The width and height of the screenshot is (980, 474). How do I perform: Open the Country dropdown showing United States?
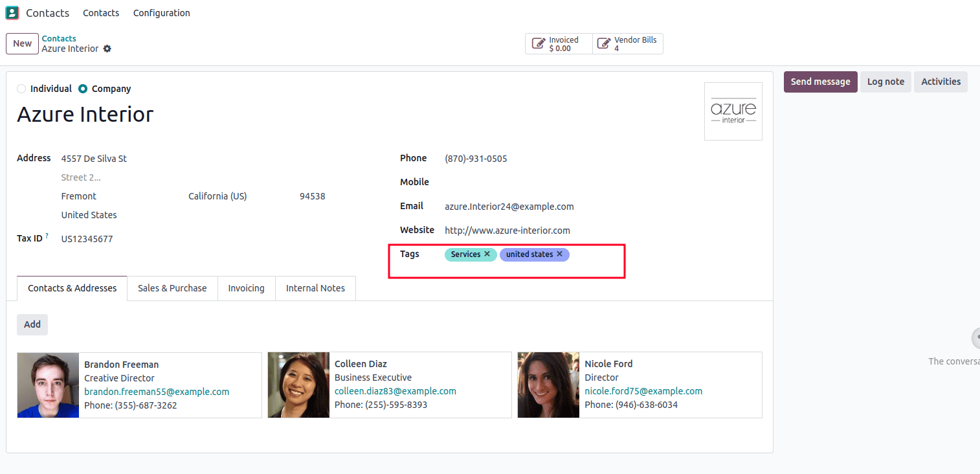89,215
